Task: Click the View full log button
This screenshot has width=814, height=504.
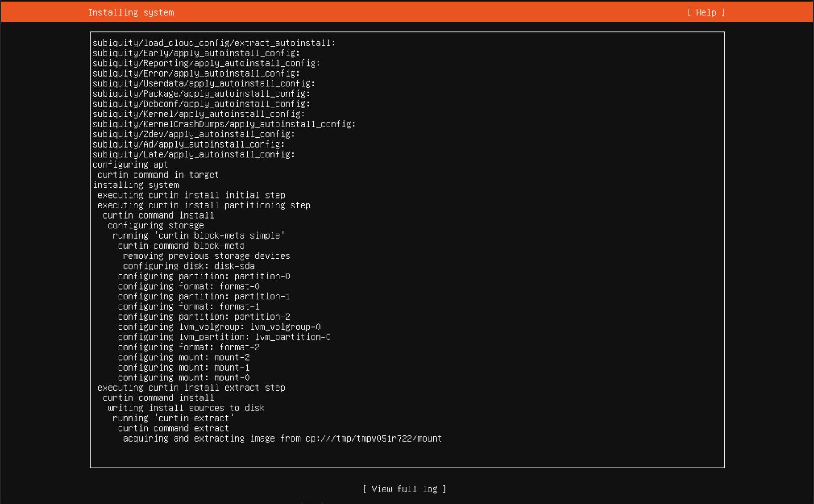Action: (x=404, y=489)
